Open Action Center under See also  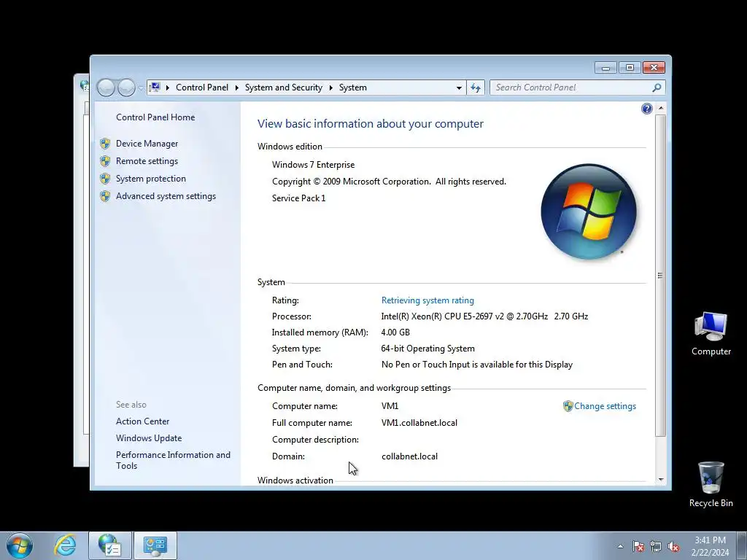[142, 421]
